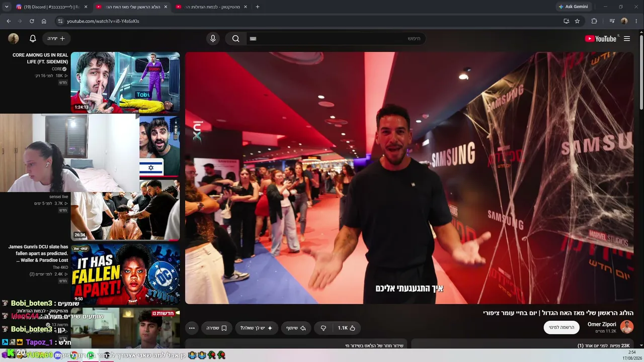The height and width of the screenshot is (362, 644).
Task: Reload the current YouTube page
Action: [x=32, y=21]
